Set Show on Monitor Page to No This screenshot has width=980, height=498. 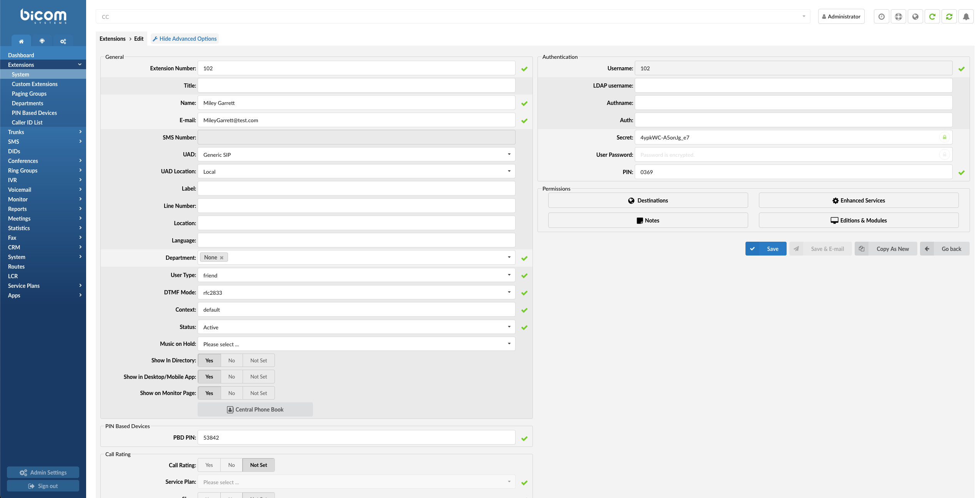(x=231, y=393)
